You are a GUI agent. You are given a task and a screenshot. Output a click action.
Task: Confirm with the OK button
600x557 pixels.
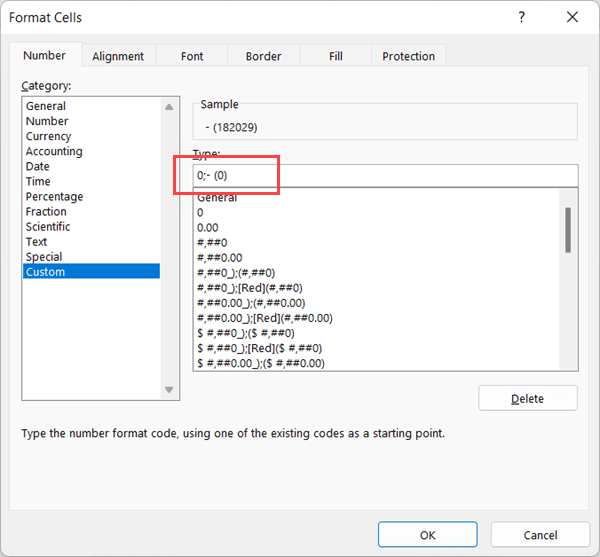pos(427,535)
